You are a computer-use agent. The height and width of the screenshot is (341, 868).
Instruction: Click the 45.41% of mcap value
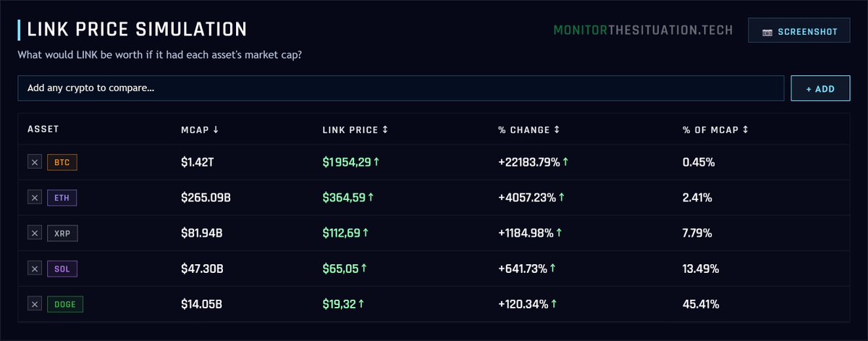(x=701, y=304)
